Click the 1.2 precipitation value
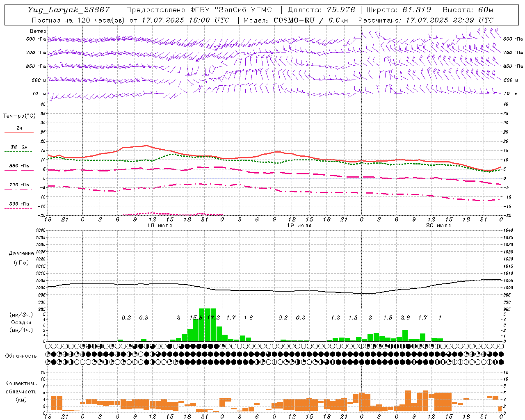The image size is (525, 420). [336, 318]
